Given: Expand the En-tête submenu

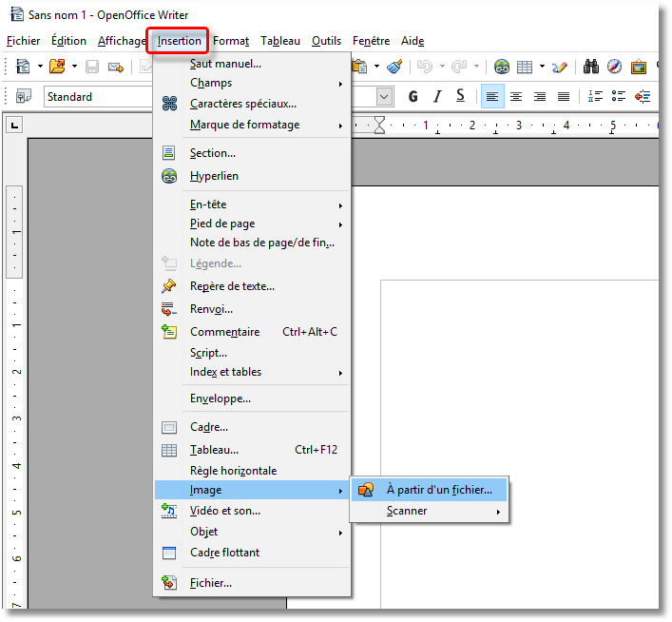Looking at the screenshot, I should [x=253, y=204].
